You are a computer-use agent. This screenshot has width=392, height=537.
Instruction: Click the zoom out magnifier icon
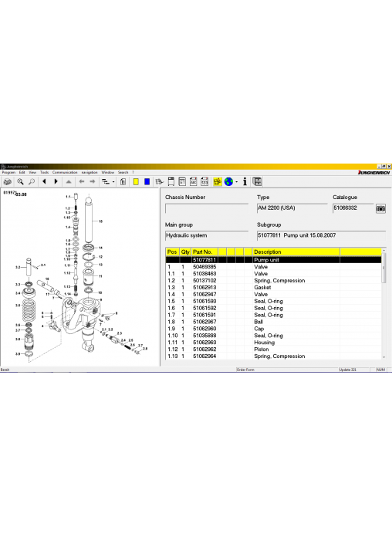[32, 182]
